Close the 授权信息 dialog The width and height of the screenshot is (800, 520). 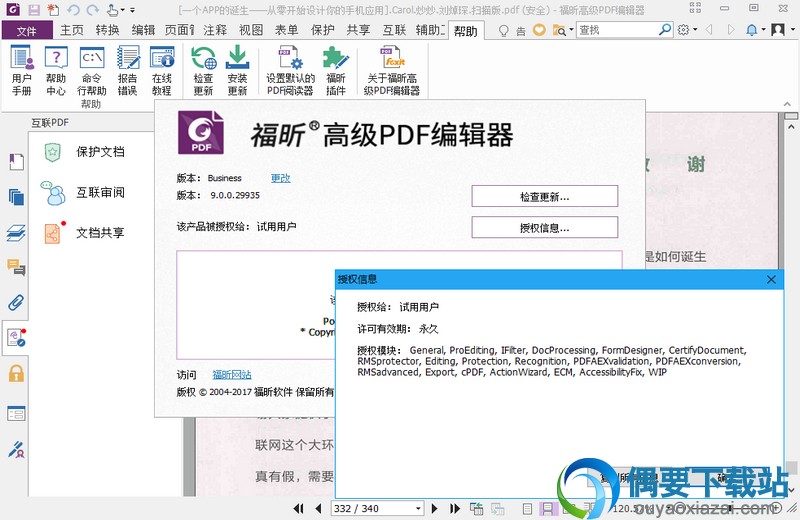771,279
